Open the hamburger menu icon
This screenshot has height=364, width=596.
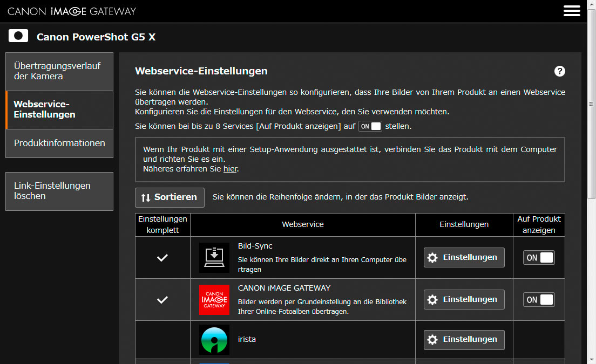[x=571, y=11]
